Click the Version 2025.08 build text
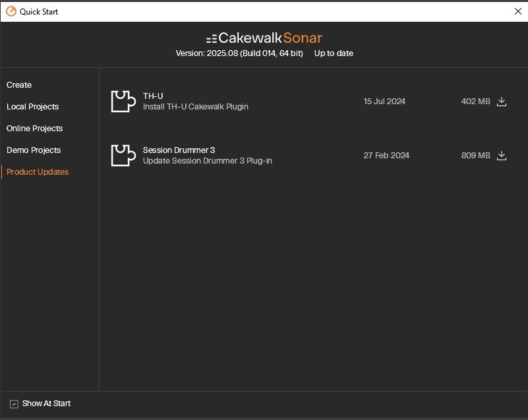Viewport: 528px width, 420px height. point(239,53)
